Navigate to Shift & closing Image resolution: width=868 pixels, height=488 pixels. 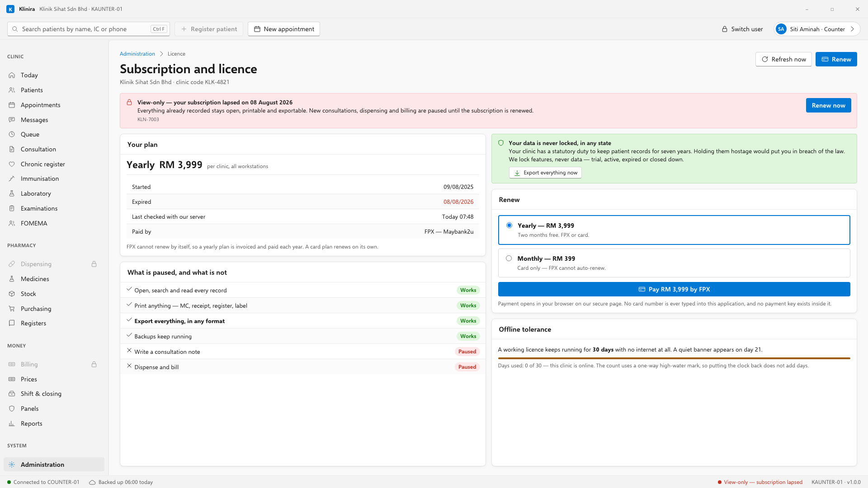click(x=54, y=394)
